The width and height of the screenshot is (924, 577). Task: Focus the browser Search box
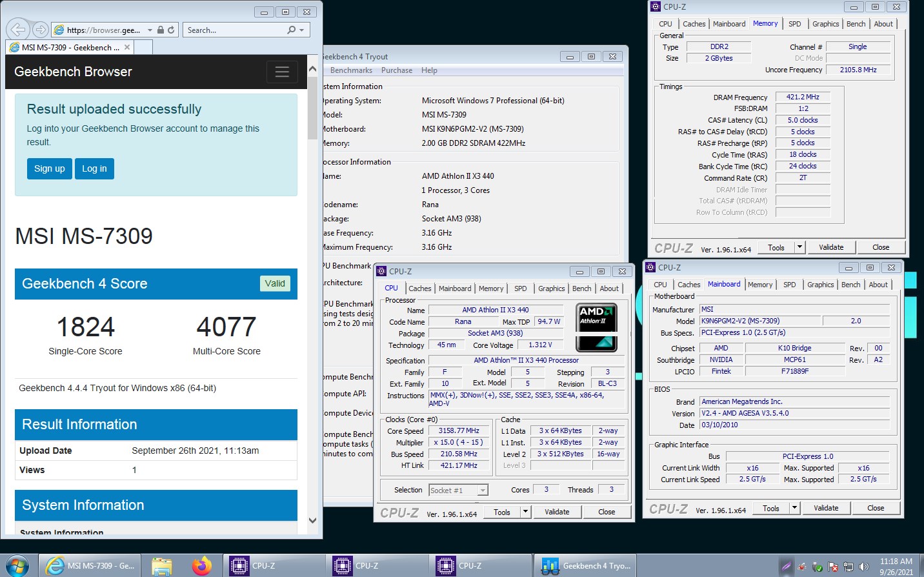[235, 30]
